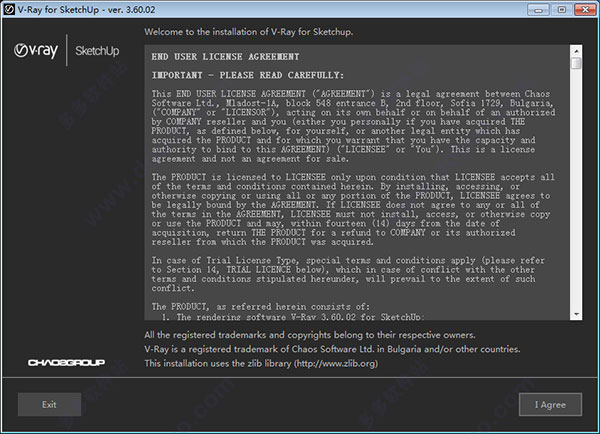Click the END USER LICENSE AGREEMENT heading
Viewport: 600px width, 434px height.
click(225, 57)
